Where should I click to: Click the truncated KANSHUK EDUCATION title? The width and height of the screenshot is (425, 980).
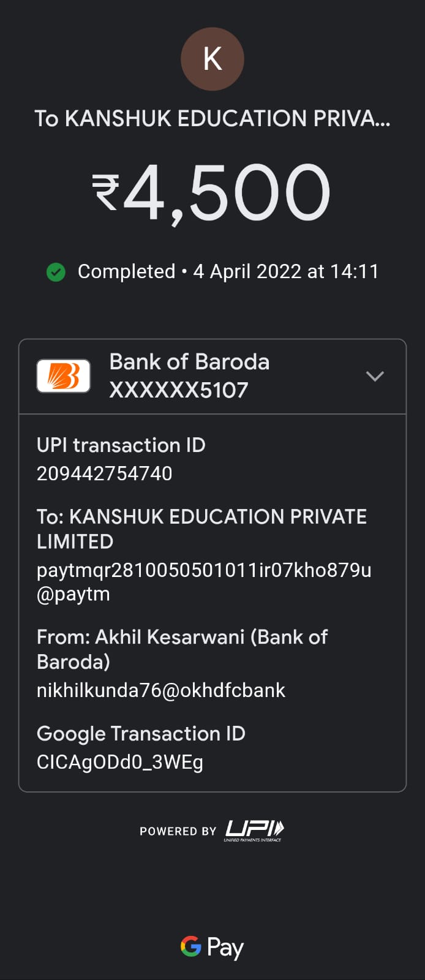pos(212,118)
